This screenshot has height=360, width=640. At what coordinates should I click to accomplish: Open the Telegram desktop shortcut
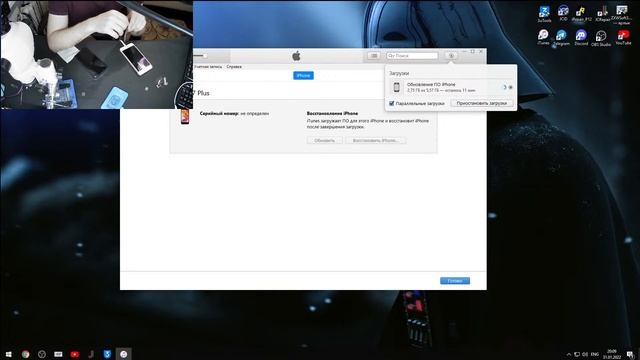(x=562, y=37)
